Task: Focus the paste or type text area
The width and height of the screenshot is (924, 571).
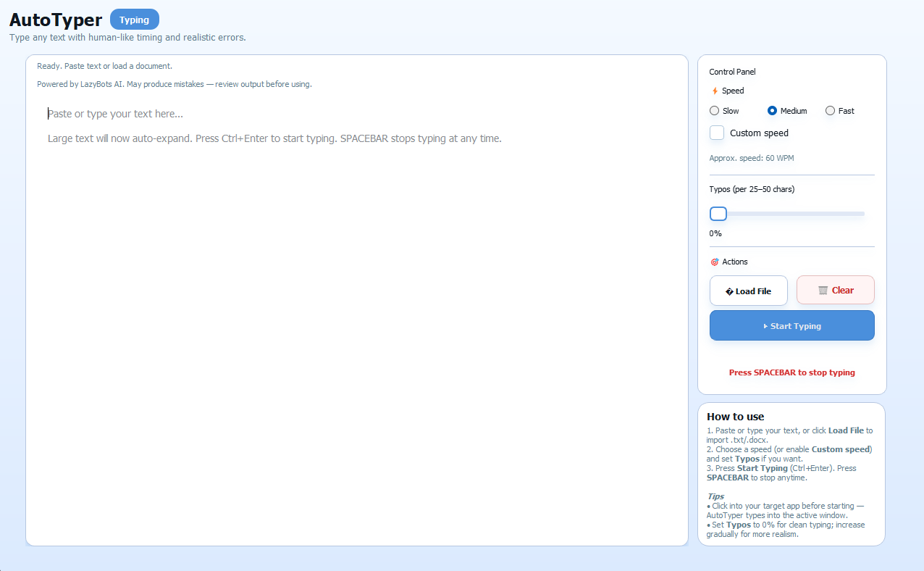Action: (356, 290)
